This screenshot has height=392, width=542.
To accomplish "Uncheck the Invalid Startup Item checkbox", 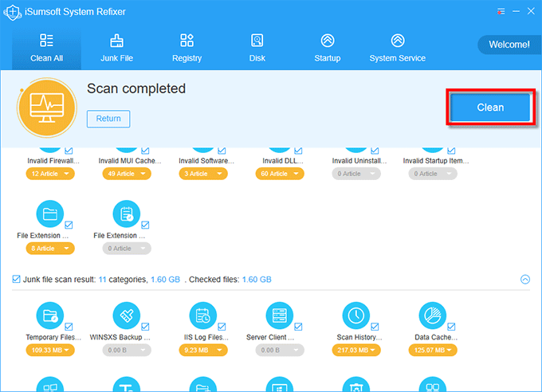I will point(451,151).
